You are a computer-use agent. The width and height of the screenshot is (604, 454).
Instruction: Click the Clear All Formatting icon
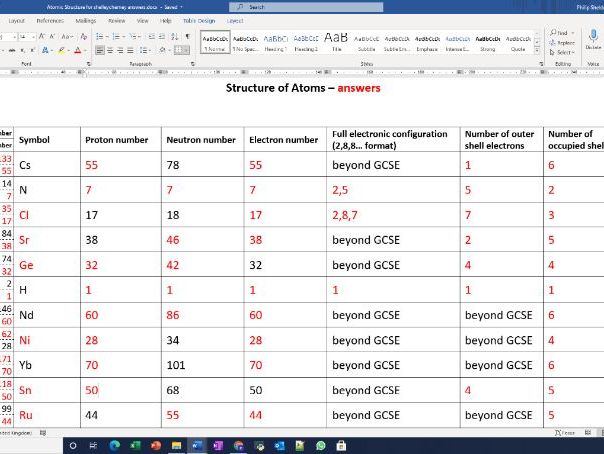click(x=86, y=36)
